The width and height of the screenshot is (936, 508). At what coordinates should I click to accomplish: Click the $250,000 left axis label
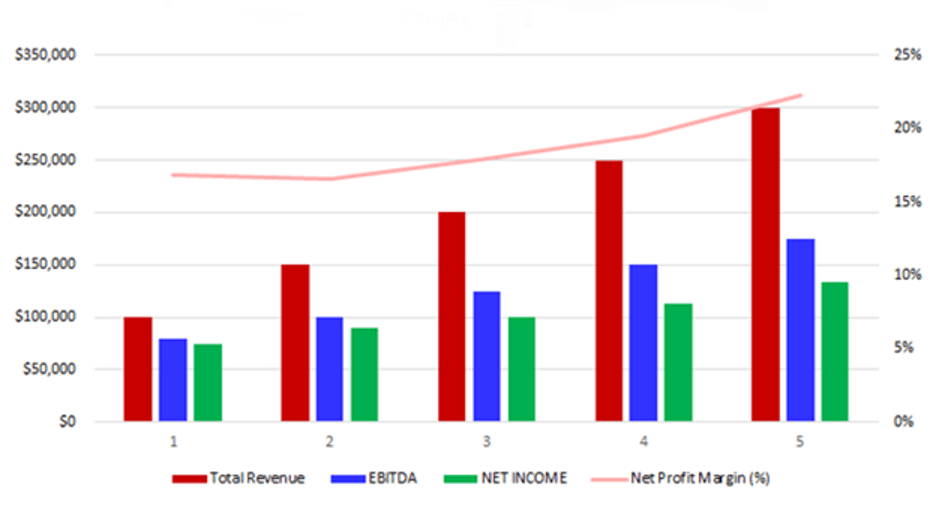pos(46,160)
